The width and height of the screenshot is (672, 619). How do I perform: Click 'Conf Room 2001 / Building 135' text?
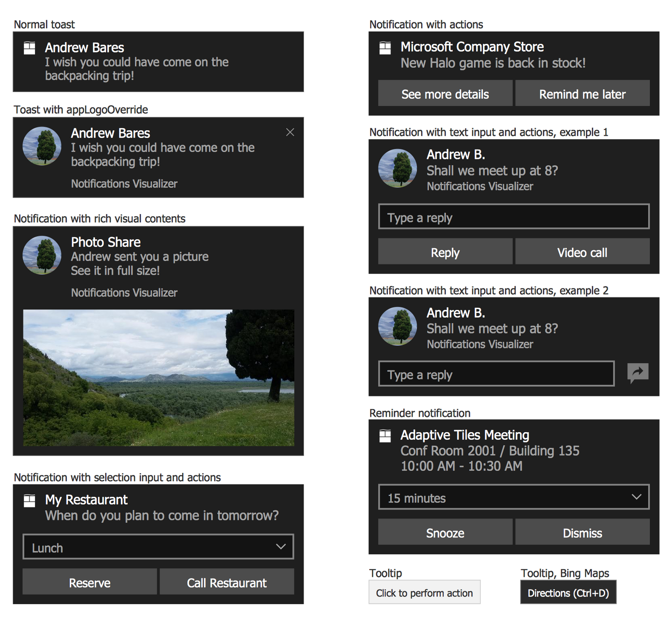click(490, 451)
